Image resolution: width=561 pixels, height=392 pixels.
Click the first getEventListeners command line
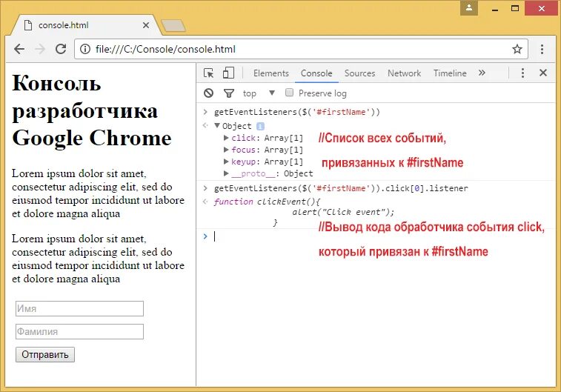pos(297,113)
